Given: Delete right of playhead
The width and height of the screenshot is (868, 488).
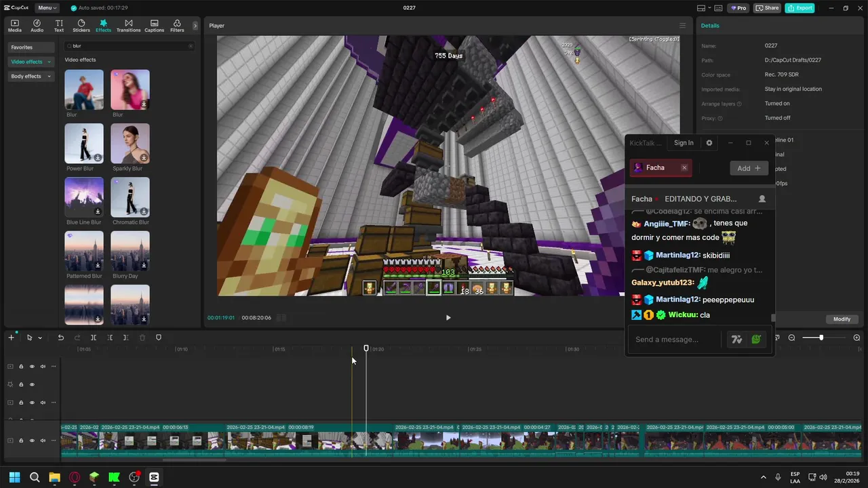Looking at the screenshot, I should 126,338.
